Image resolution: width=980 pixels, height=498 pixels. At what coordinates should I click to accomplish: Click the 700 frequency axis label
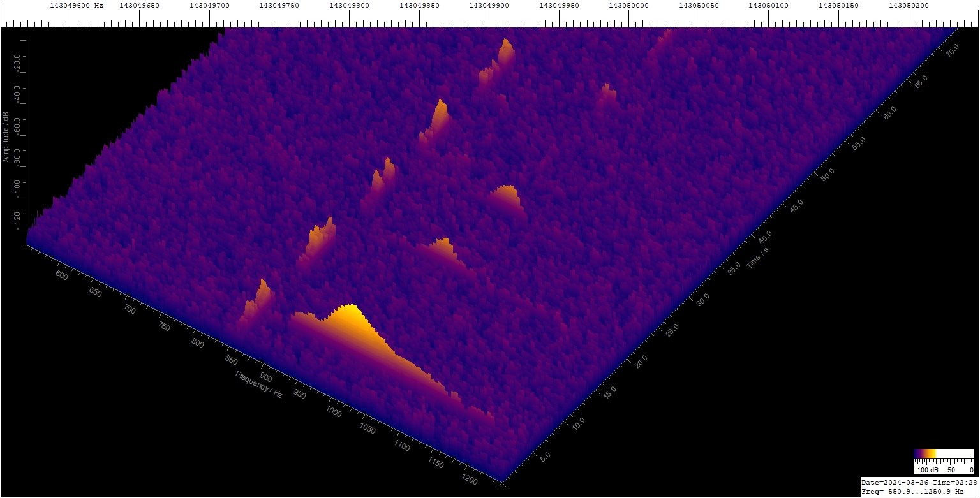130,310
